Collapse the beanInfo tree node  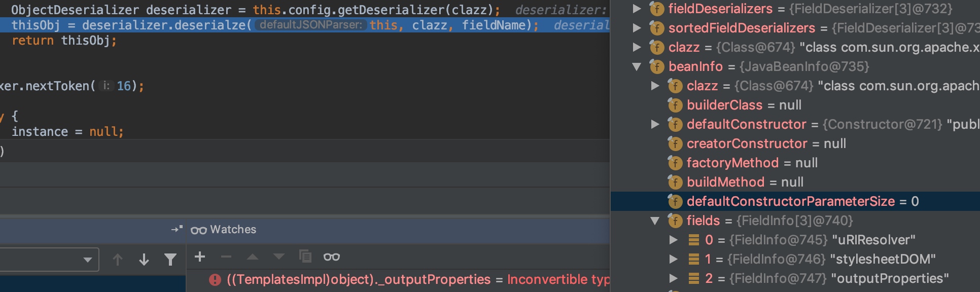pos(637,66)
